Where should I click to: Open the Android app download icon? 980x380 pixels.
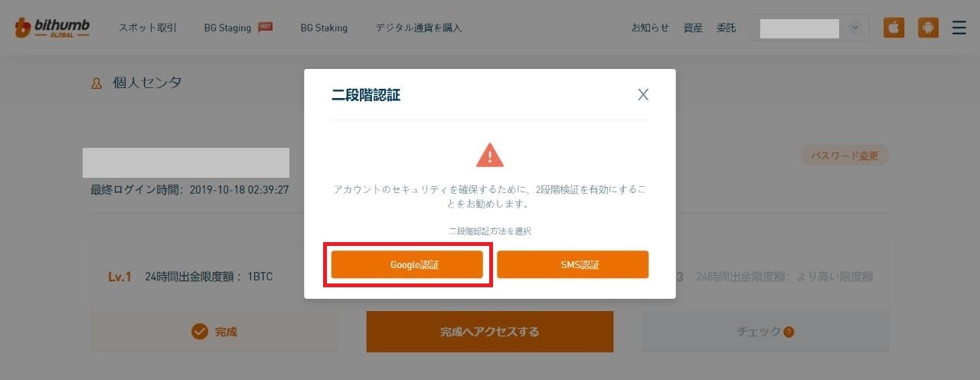point(928,28)
